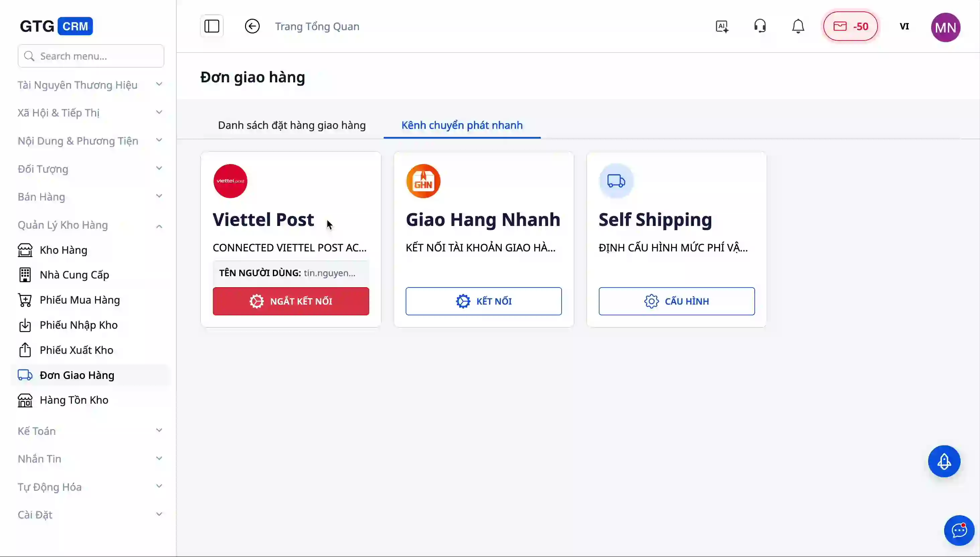Click KẾT NỐI on Giao Hang Nhanh
Image resolution: width=980 pixels, height=557 pixels.
(x=483, y=301)
